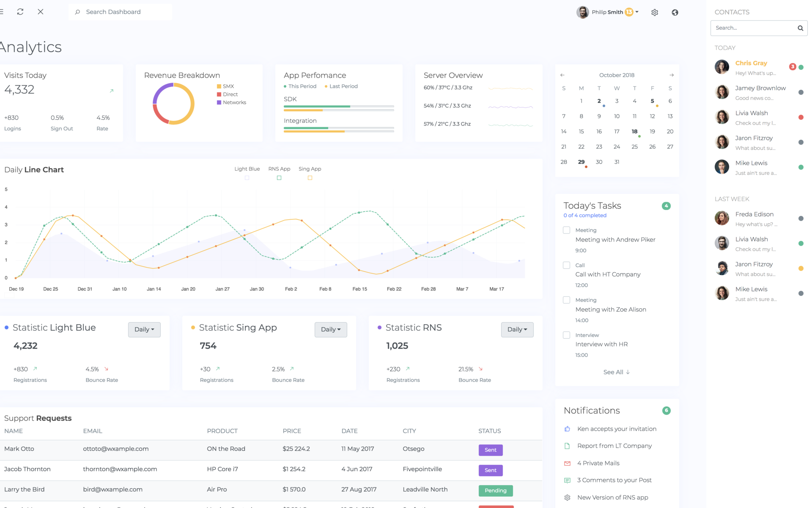Click Chris Gray's red unread badge
The width and height of the screenshot is (812, 508).
click(x=793, y=66)
